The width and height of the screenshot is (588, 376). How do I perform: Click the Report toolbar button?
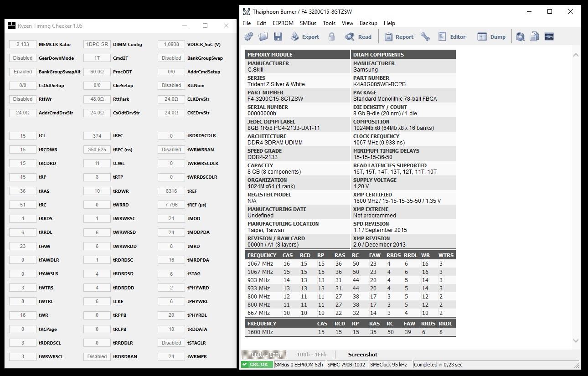coord(399,37)
